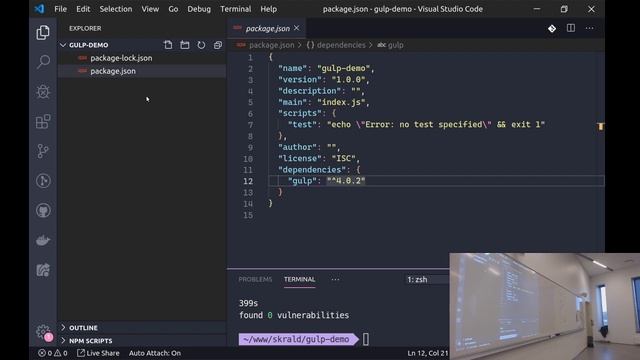Open the Terminal menu

point(236,9)
